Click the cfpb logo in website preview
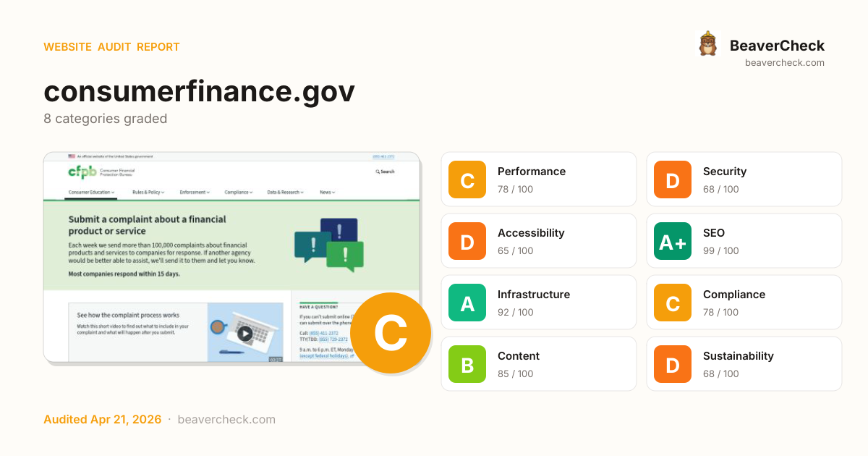 (82, 172)
